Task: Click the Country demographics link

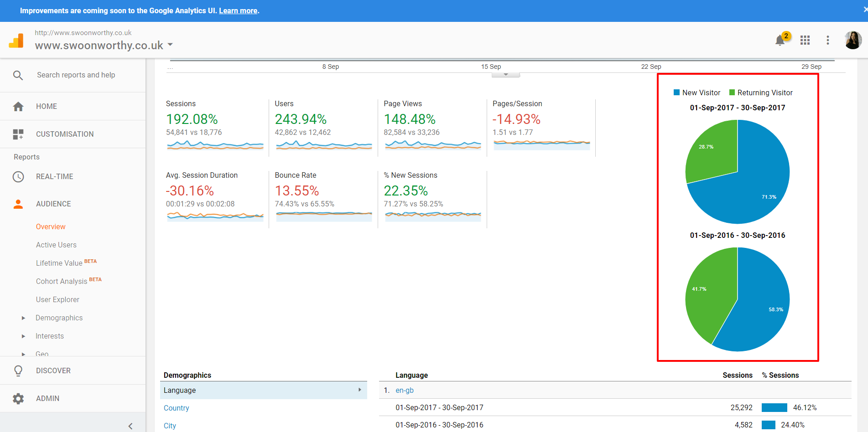Action: pos(176,408)
